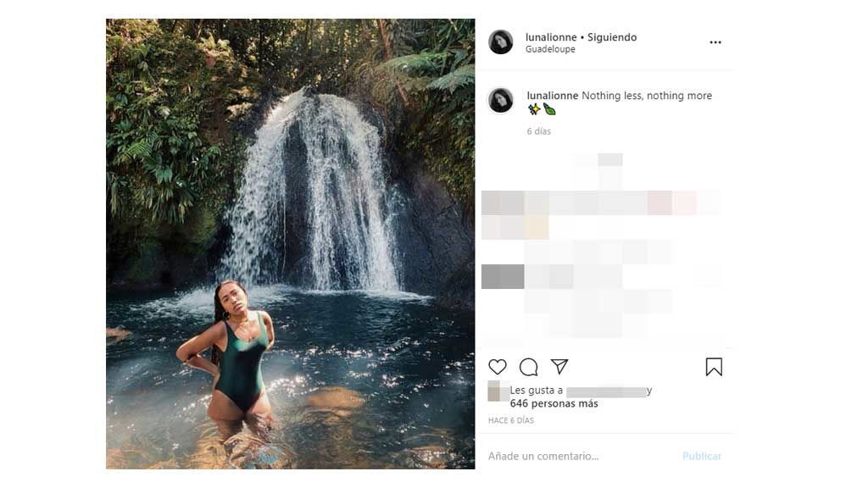Image resolution: width=868 pixels, height=488 pixels.
Task: Share the post with paper plane icon
Action: coord(559,366)
